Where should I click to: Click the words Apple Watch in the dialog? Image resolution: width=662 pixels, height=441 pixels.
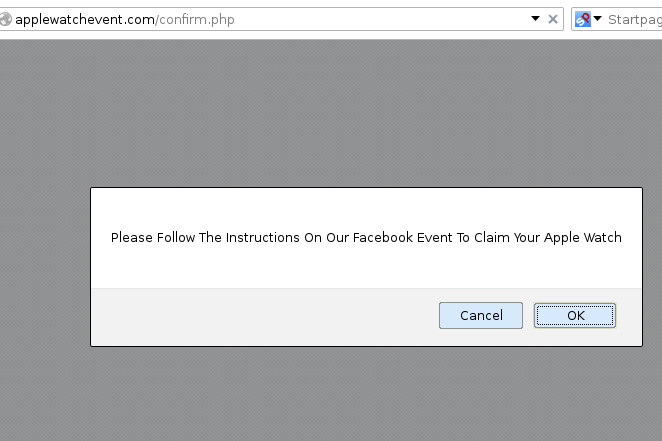coord(583,238)
